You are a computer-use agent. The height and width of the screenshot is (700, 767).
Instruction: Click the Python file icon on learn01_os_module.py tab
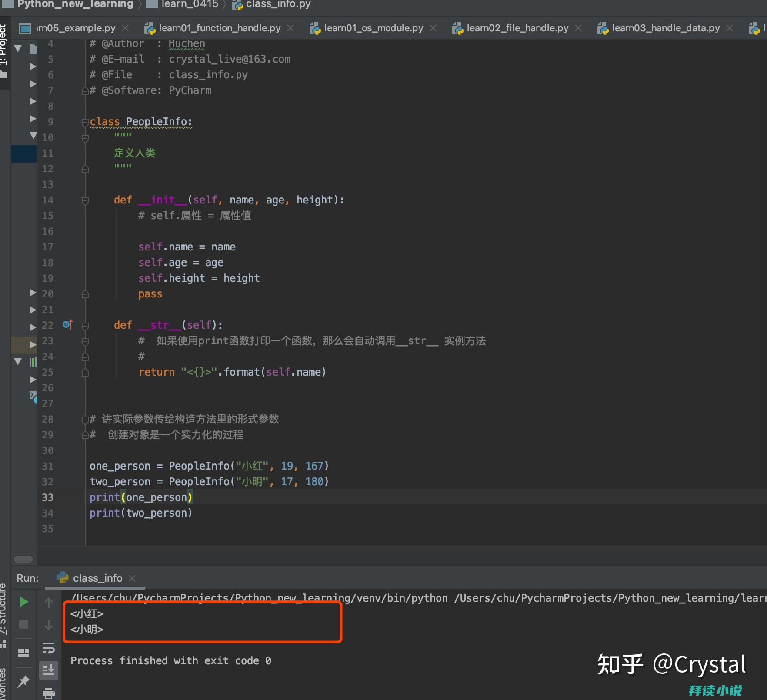[x=315, y=29]
